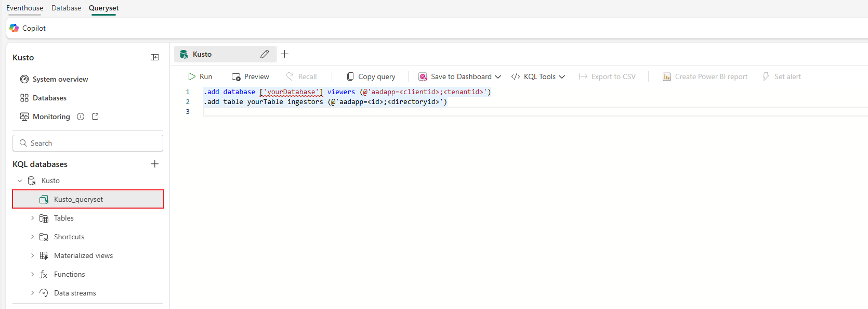Copy the query

(x=371, y=76)
